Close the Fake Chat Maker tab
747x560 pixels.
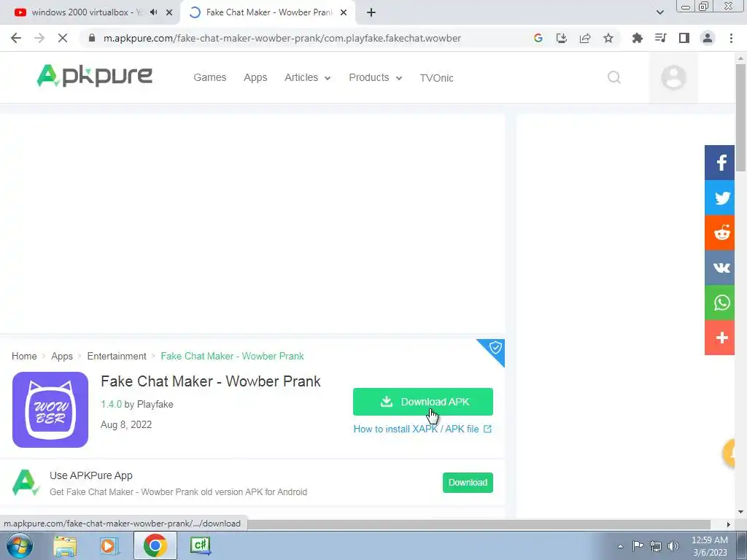pos(344,12)
